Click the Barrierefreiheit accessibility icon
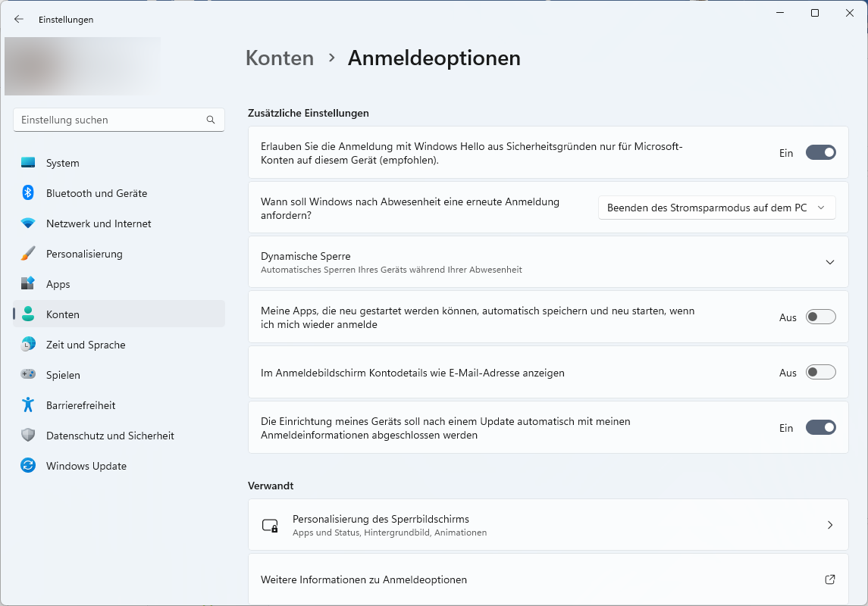Screen dimensions: 868x606 tap(28, 405)
